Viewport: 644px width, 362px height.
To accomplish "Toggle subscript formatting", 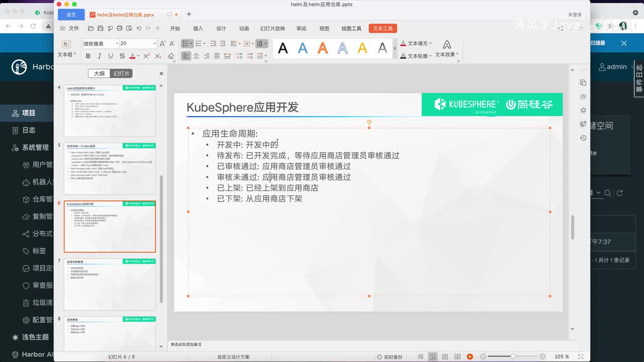I will coord(158,56).
